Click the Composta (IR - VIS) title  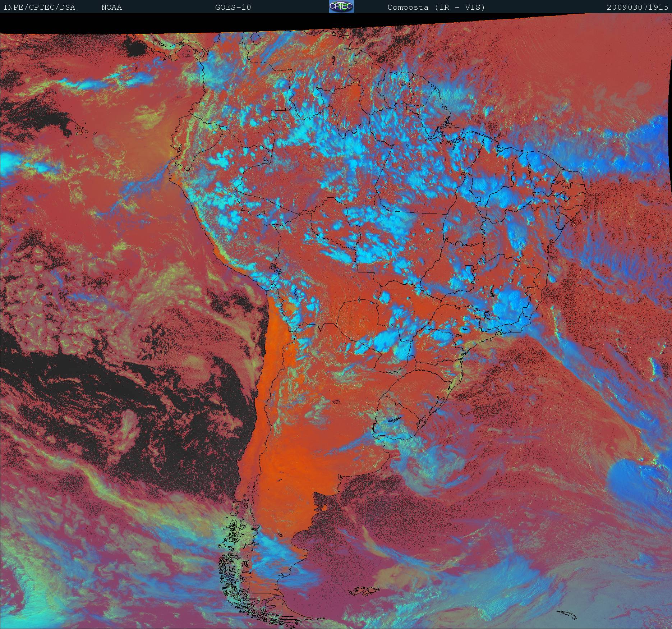point(436,7)
